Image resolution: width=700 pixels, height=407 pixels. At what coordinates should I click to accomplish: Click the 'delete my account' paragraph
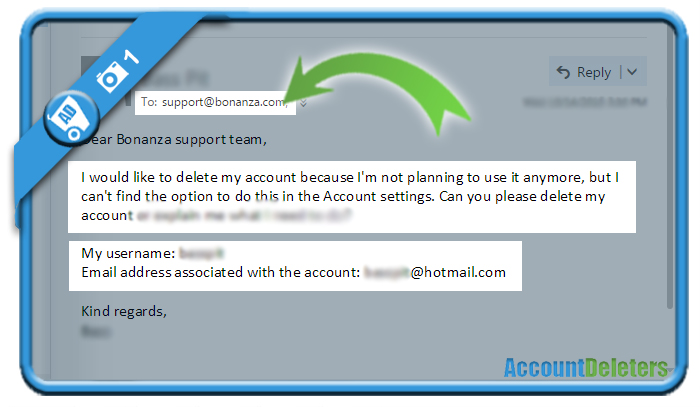[x=352, y=196]
